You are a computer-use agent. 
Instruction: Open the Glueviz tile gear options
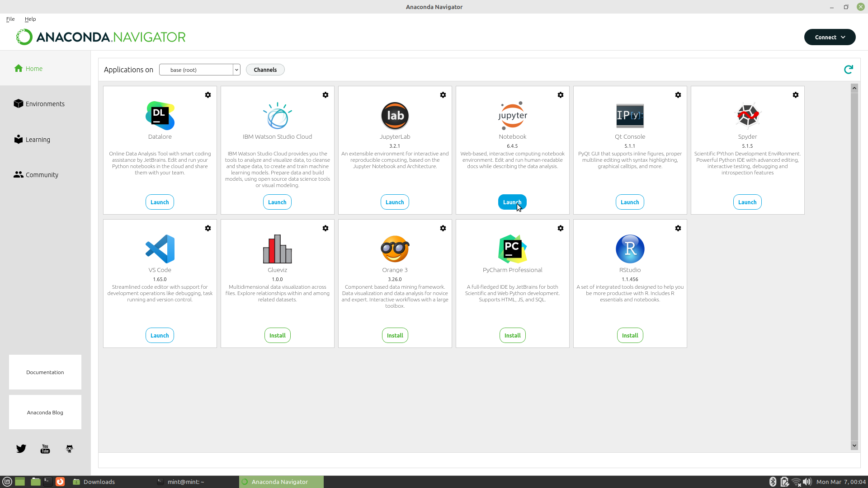[325, 228]
